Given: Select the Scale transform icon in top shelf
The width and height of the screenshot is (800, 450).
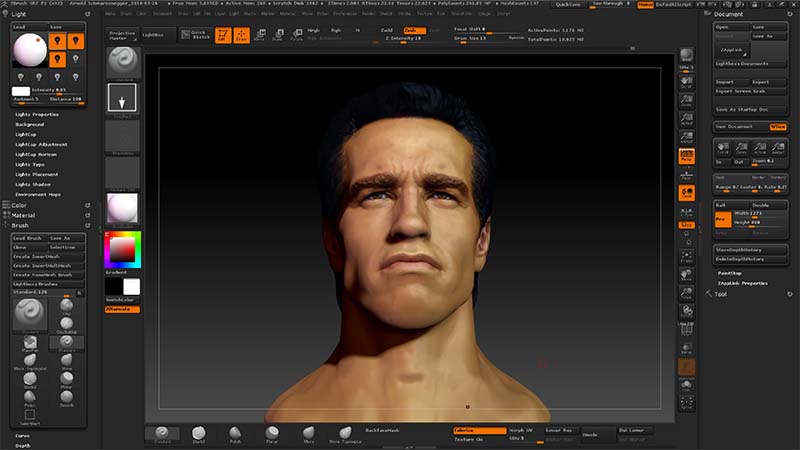Looking at the screenshot, I should (x=278, y=35).
